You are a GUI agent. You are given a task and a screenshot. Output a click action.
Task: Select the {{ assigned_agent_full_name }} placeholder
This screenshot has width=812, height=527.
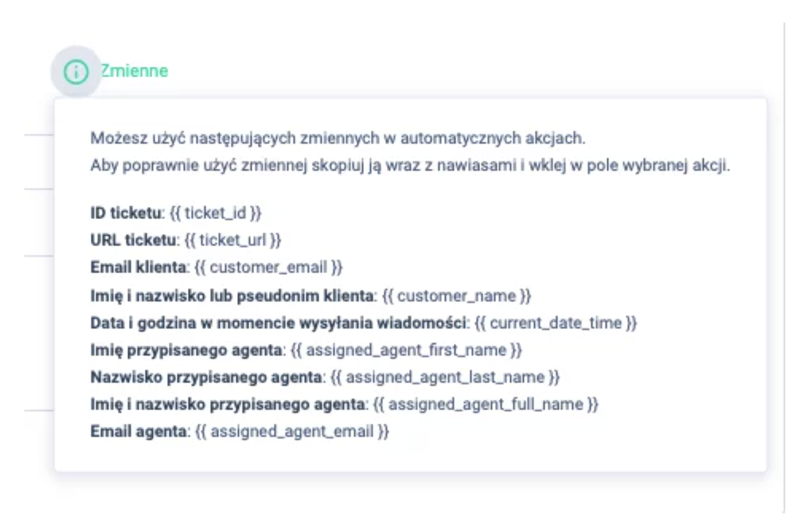click(x=485, y=403)
